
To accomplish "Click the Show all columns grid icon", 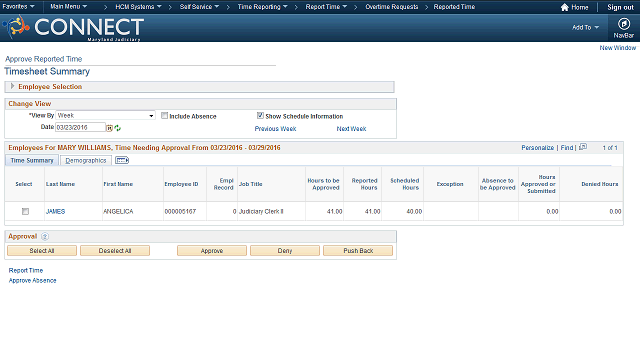I will [x=122, y=160].
